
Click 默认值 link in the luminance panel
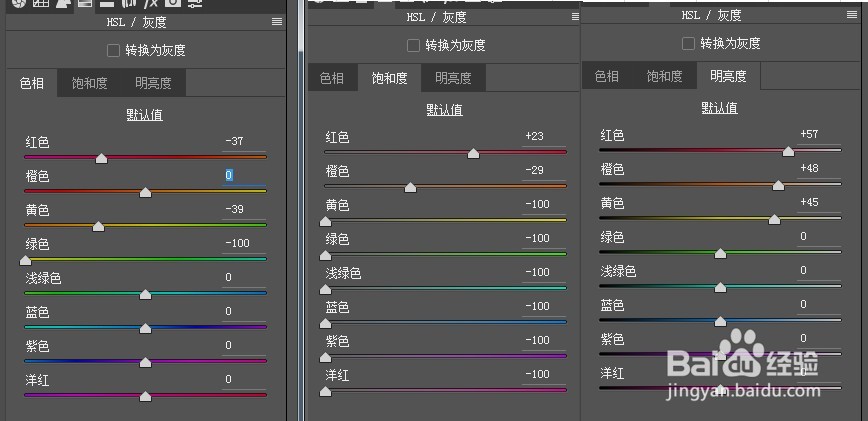[720, 107]
